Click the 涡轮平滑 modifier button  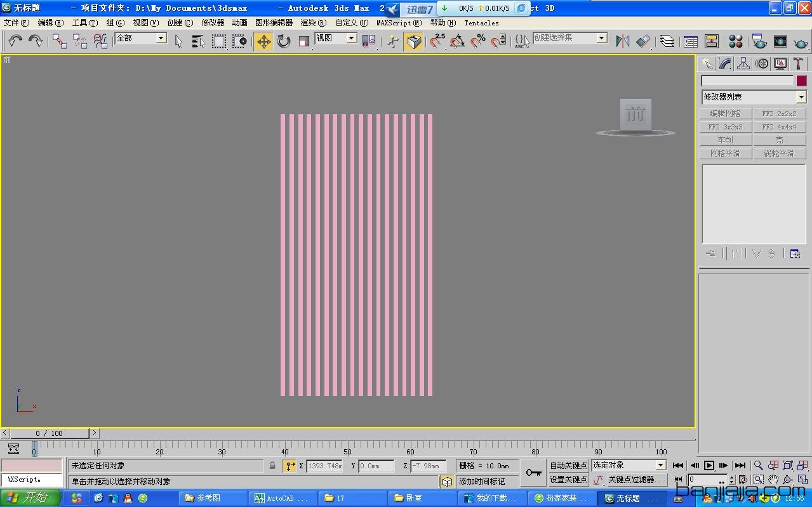(780, 154)
